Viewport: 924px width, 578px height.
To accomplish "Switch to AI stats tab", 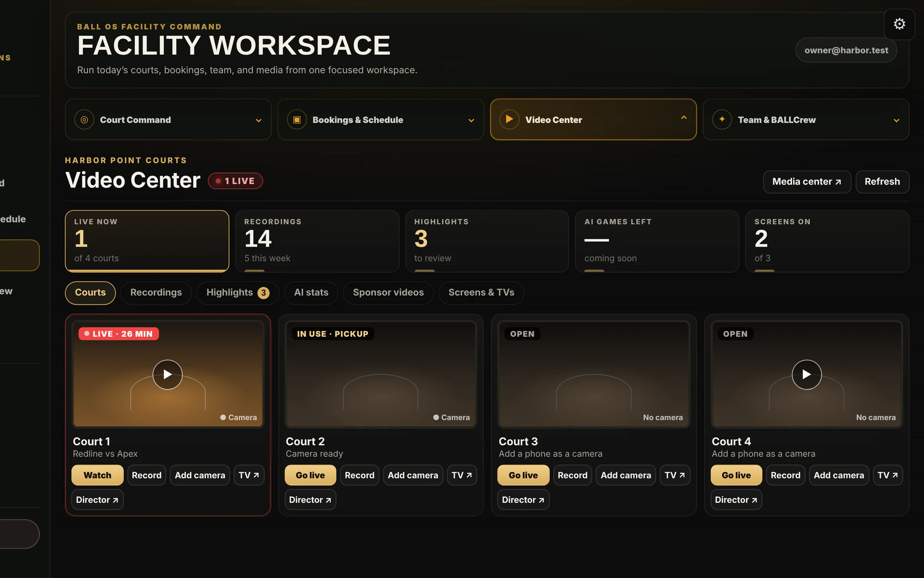I will pos(311,292).
